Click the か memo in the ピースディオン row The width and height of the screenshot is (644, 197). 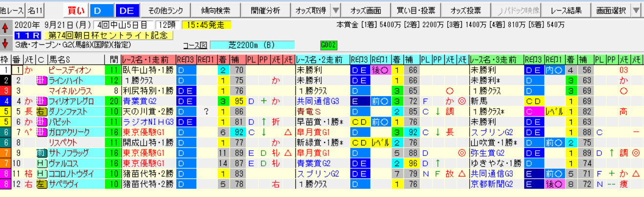tap(28, 70)
